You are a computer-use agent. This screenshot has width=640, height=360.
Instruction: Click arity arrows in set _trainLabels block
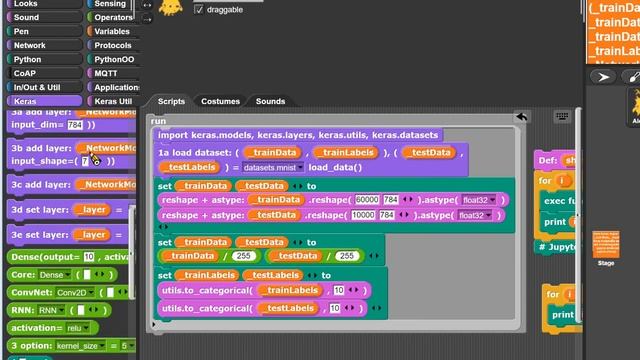click(x=312, y=276)
